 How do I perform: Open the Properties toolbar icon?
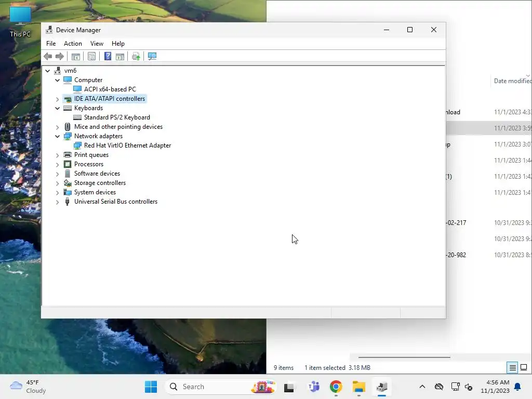click(91, 56)
